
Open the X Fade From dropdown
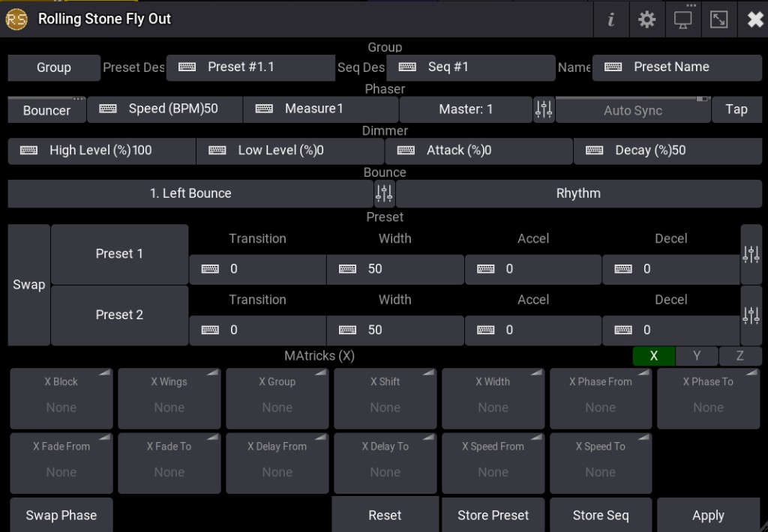click(61, 463)
